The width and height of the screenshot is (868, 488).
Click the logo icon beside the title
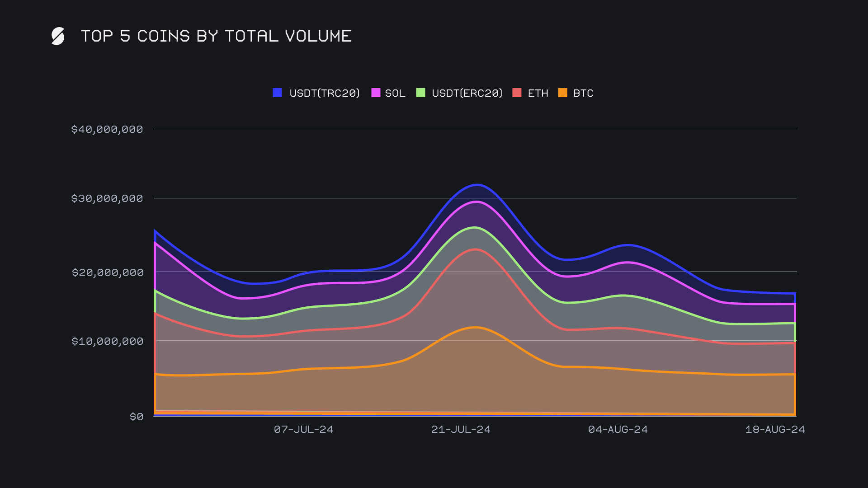pyautogui.click(x=58, y=36)
